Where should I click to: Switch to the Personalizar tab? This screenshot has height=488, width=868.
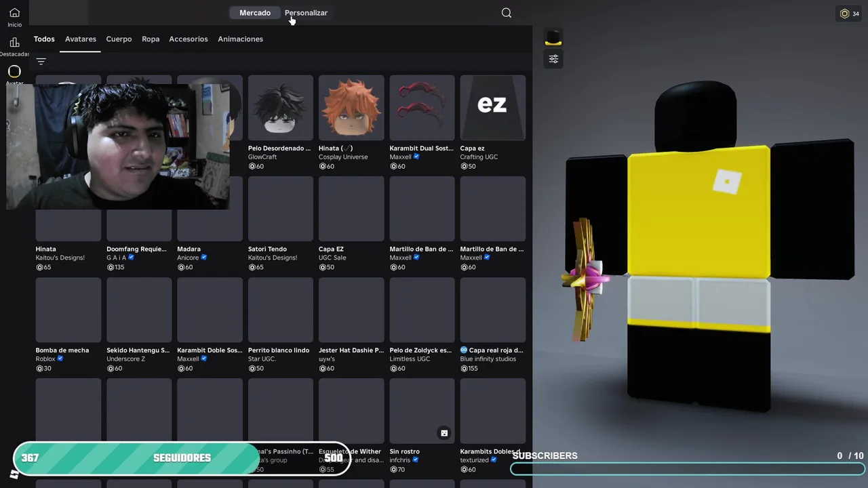tap(306, 13)
